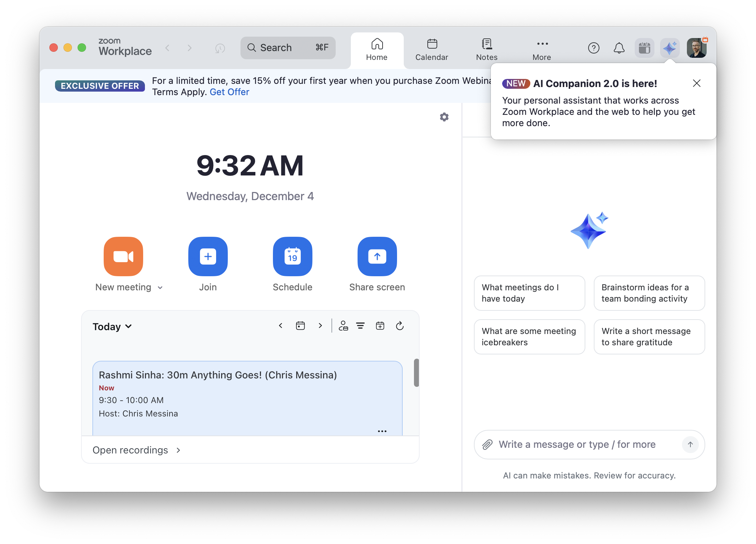Open the help question mark icon
Screen dimensions: 756x544
593,48
